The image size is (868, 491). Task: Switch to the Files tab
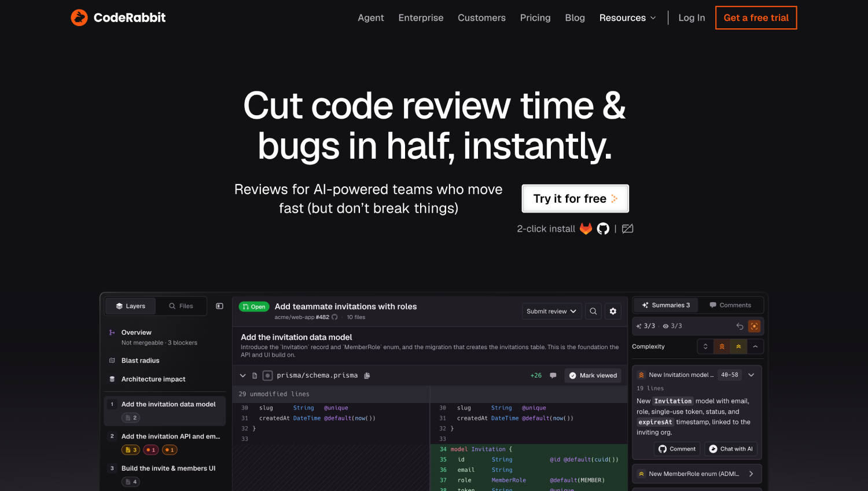tap(181, 306)
